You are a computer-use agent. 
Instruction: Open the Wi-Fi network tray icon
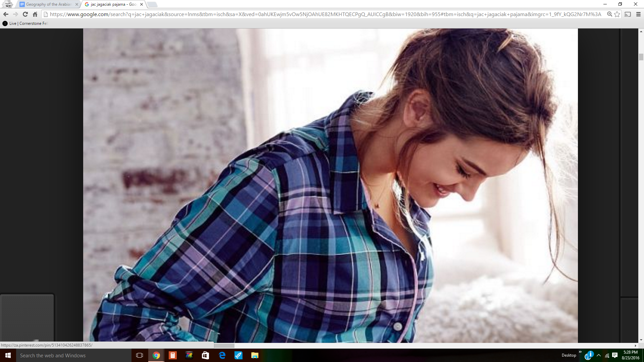[x=607, y=355]
